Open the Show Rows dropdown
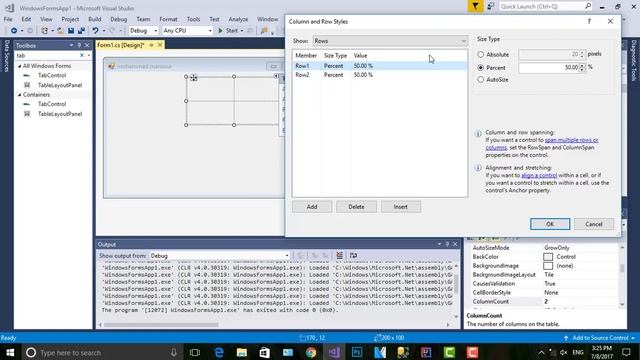640x360 pixels. [390, 41]
